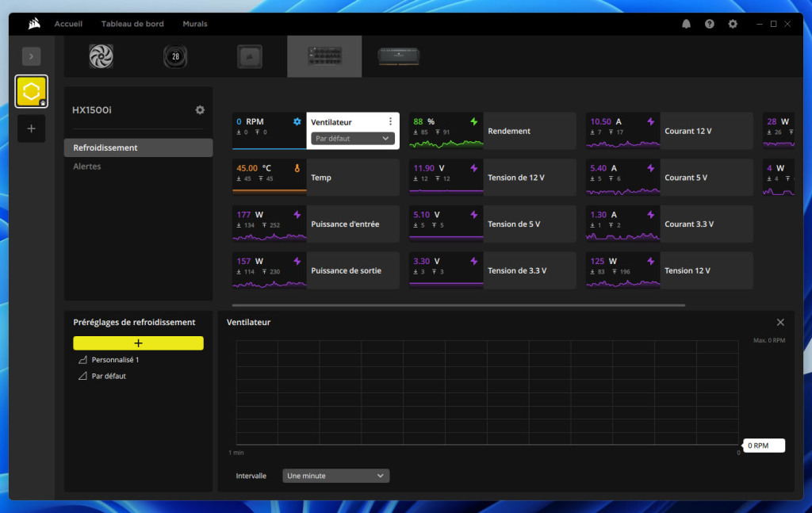
Task: Select the fan device tab
Action: coord(100,56)
